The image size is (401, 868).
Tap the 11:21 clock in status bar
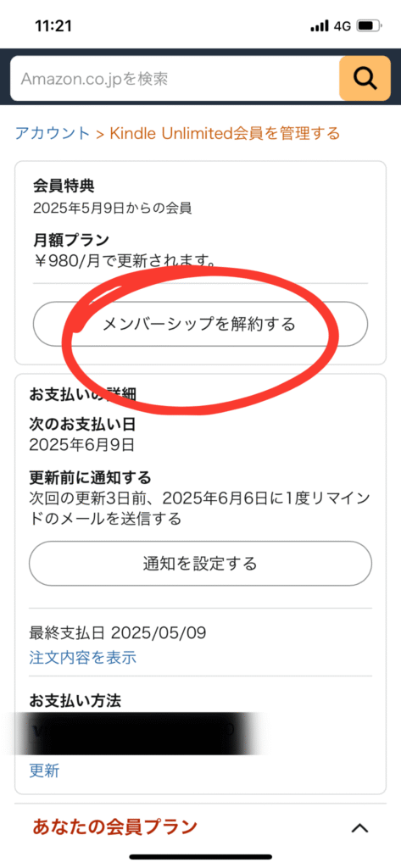[x=53, y=25]
